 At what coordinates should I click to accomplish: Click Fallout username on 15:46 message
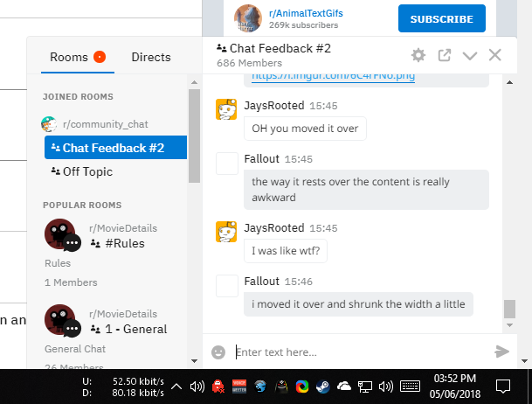pyautogui.click(x=261, y=281)
